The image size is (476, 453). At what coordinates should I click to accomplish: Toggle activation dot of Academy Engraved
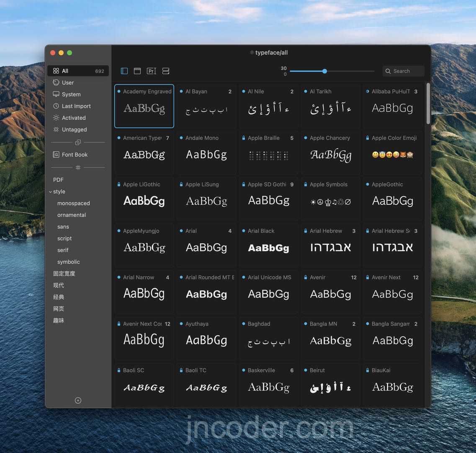click(x=119, y=91)
